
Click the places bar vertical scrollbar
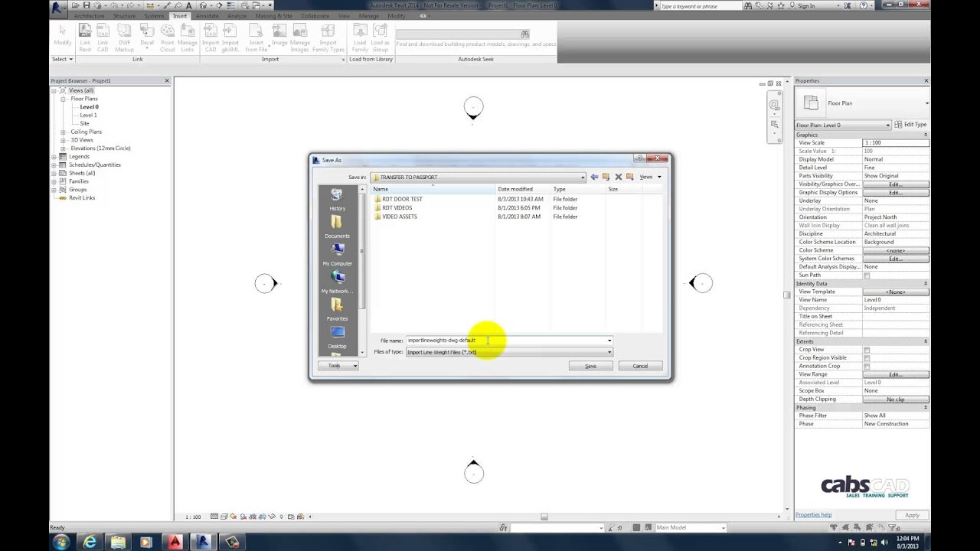point(361,270)
